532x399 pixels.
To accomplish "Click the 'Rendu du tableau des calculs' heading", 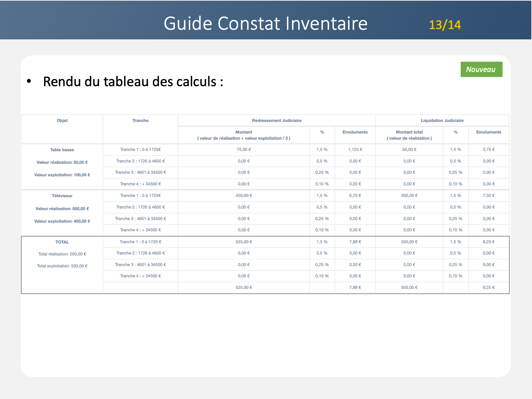I will pyautogui.click(x=133, y=82).
